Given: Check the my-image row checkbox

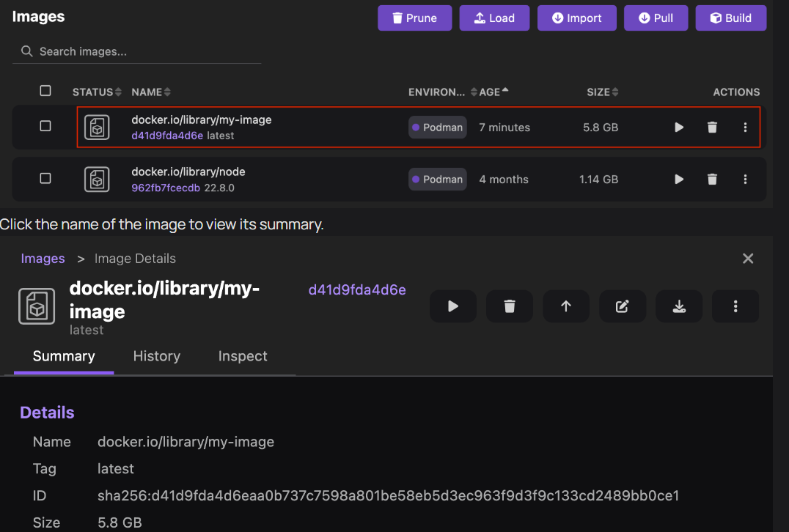Looking at the screenshot, I should (x=45, y=126).
